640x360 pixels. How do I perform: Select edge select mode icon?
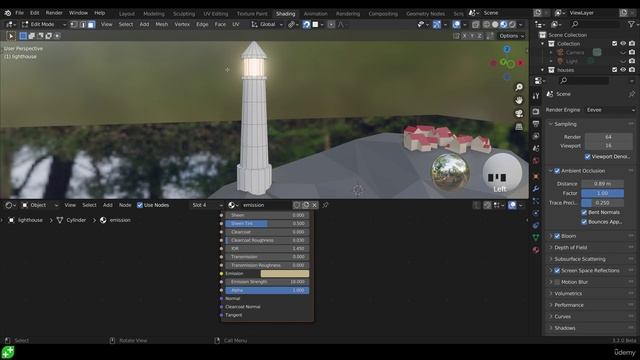pos(82,24)
